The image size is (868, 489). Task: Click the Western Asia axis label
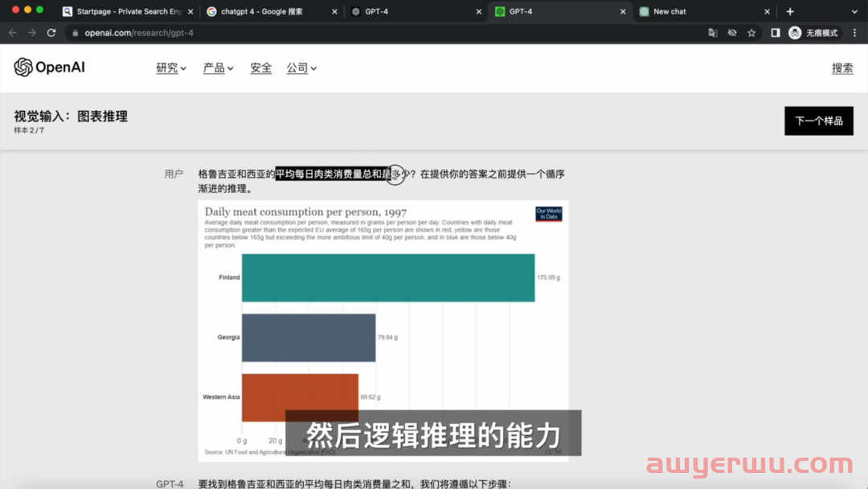point(222,397)
